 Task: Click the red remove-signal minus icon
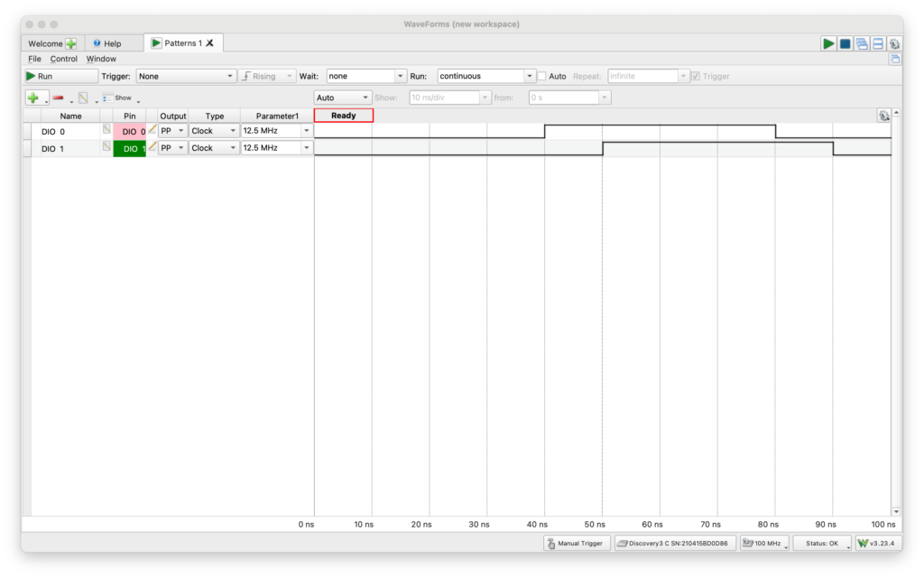59,98
